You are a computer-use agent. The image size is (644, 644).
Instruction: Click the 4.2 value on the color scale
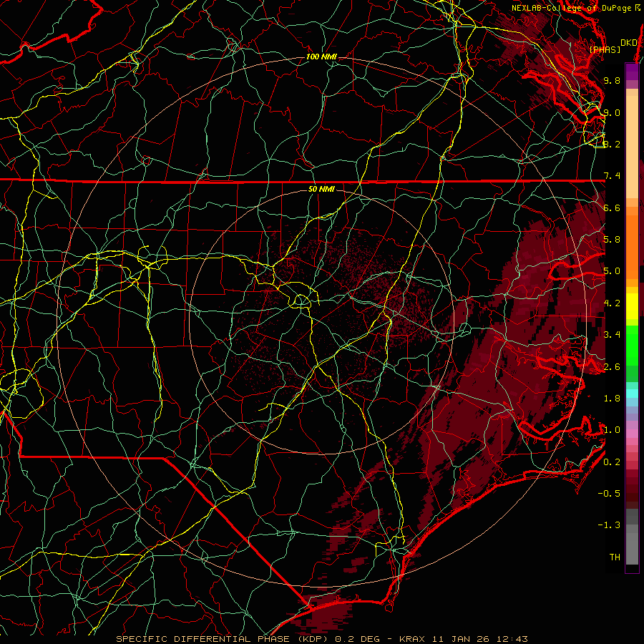[612, 303]
